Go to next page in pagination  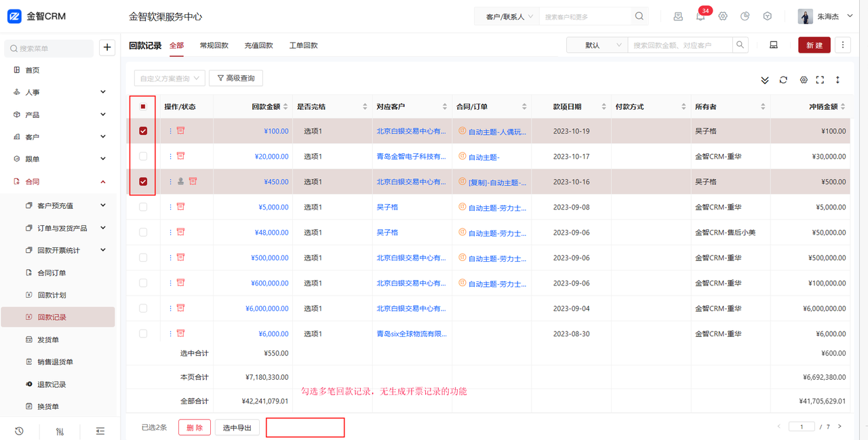point(840,426)
